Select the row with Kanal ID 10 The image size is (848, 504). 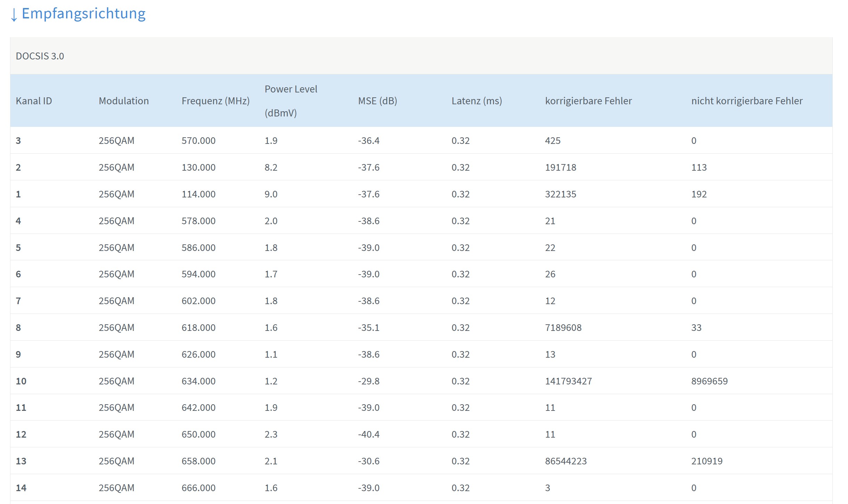pyautogui.click(x=21, y=381)
